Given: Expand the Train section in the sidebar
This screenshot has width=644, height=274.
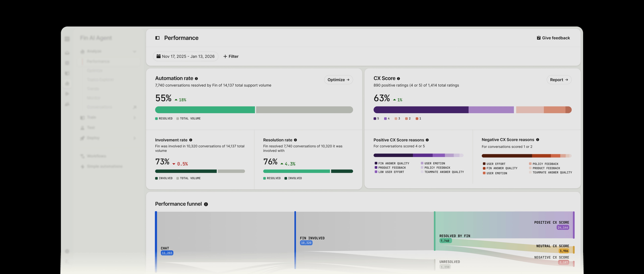Looking at the screenshot, I should [x=135, y=118].
